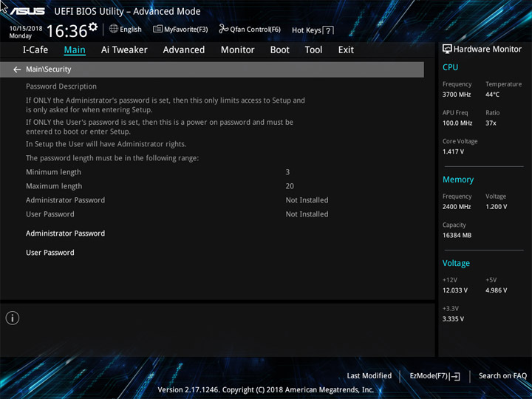Screen dimensions: 532x399
Task: Click the Ratio value 37x
Action: point(491,123)
